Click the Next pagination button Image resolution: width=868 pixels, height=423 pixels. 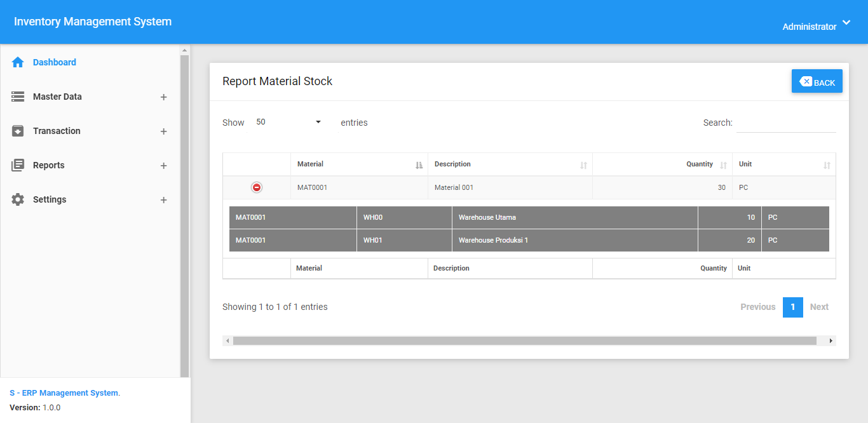(819, 307)
